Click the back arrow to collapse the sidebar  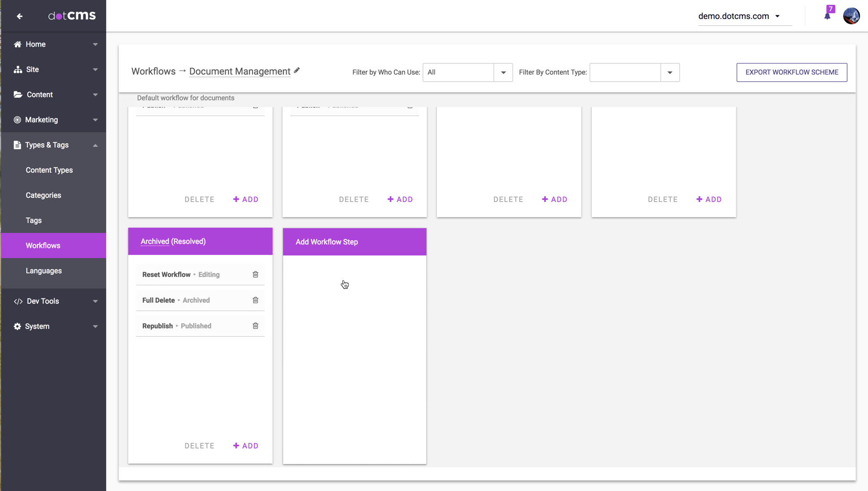click(19, 16)
